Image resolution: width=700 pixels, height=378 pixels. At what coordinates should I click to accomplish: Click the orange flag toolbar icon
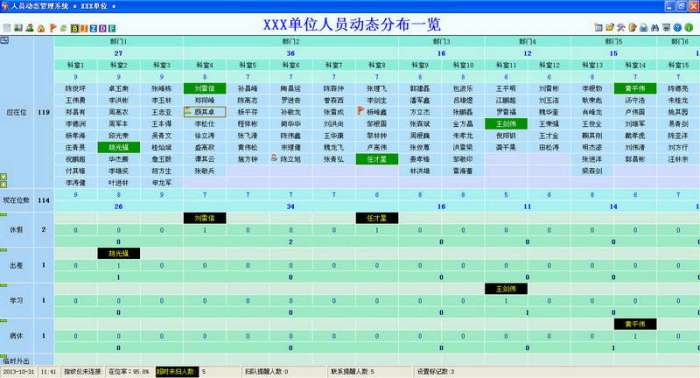click(x=52, y=28)
